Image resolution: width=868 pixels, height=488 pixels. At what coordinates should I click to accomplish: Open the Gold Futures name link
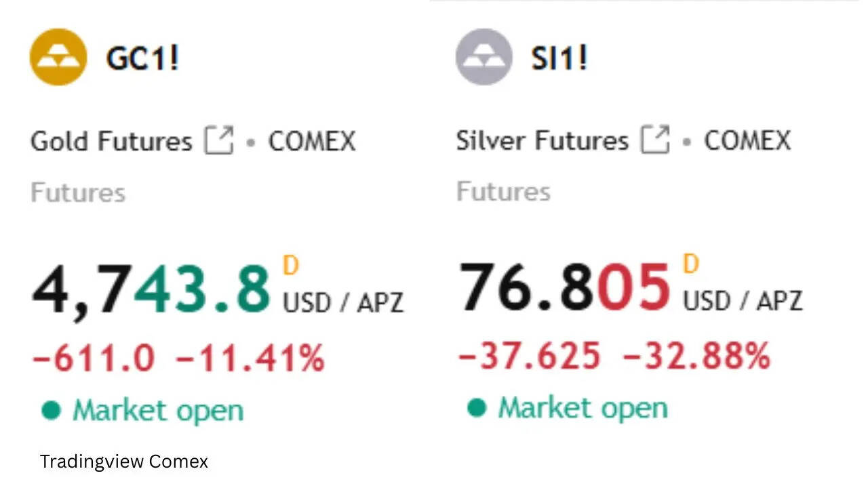tap(112, 142)
